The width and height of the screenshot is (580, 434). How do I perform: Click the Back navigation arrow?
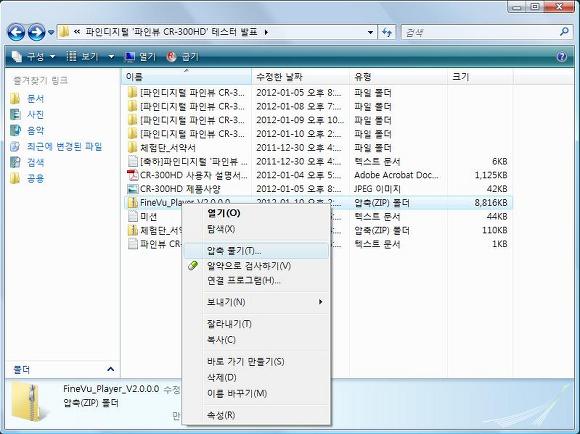click(x=16, y=33)
